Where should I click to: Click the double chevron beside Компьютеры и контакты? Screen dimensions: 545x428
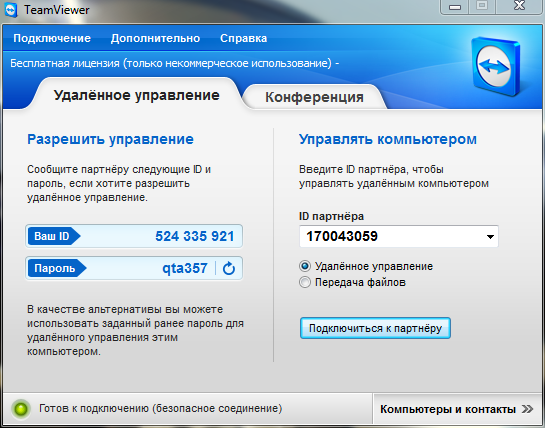[527, 409]
